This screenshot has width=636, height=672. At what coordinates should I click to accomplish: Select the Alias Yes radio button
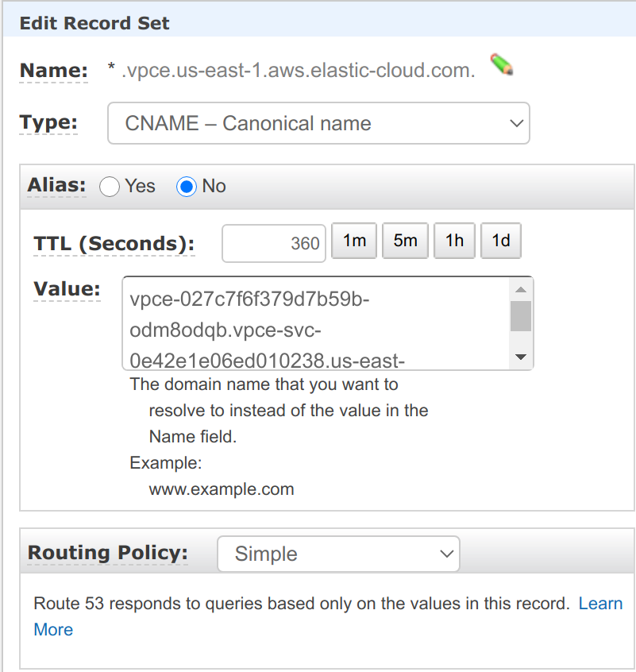110,187
